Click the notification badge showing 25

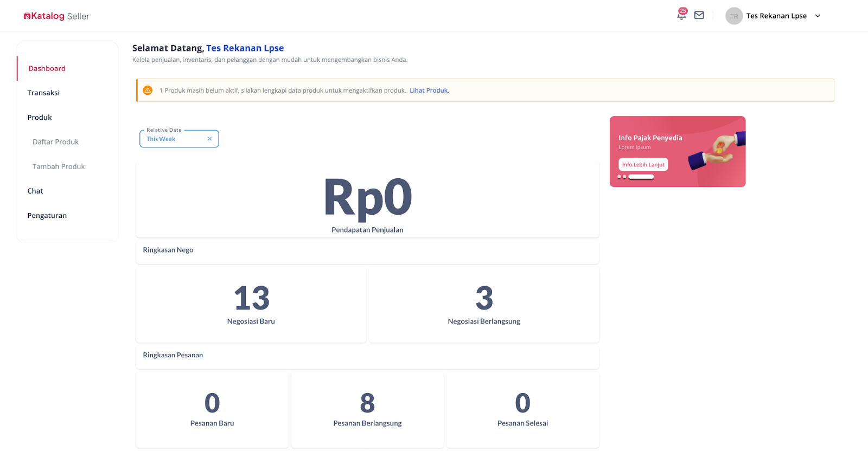coord(683,11)
